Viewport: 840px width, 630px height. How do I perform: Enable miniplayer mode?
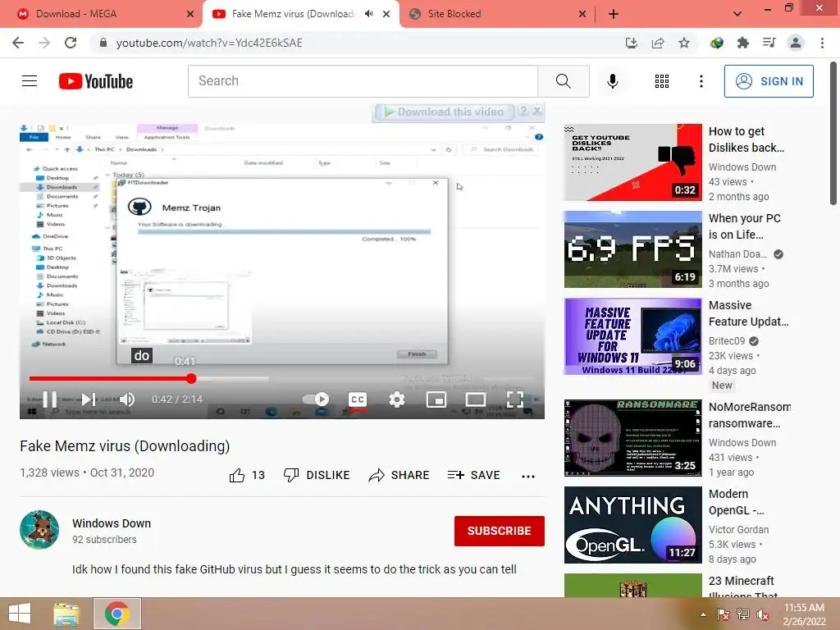point(436,399)
